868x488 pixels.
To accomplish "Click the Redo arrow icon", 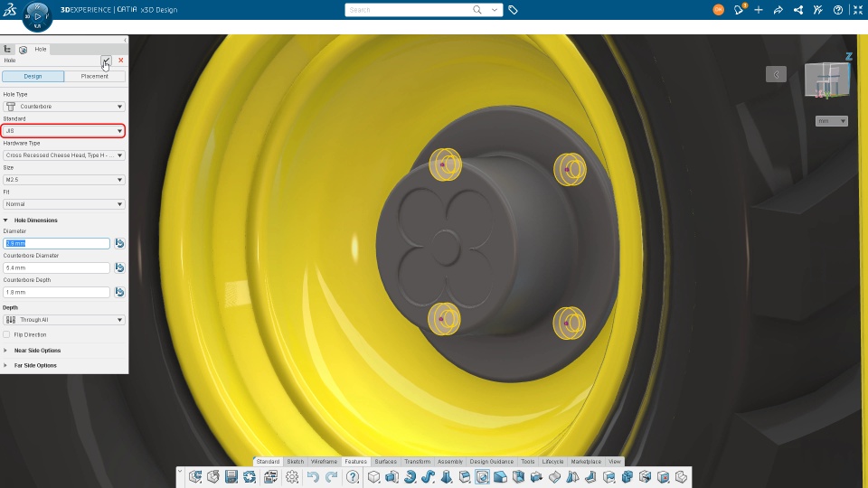I will click(331, 476).
